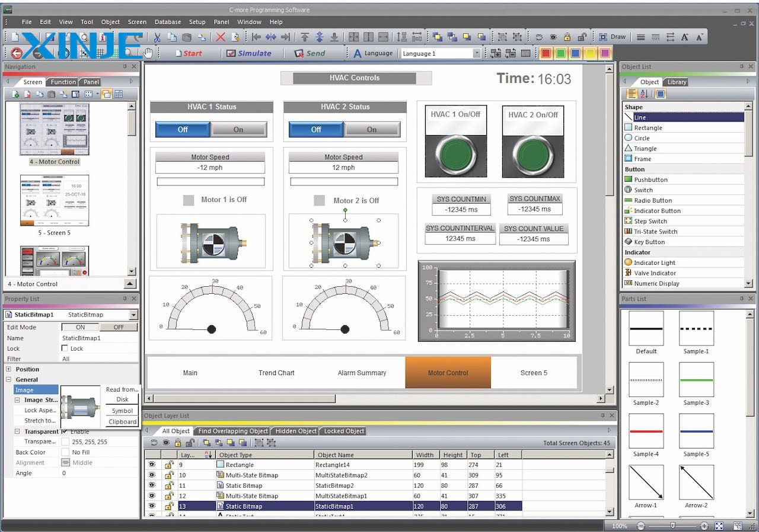Viewport: 759px width, 532px height.
Task: Set Edit Mode to OFF
Action: click(x=119, y=327)
